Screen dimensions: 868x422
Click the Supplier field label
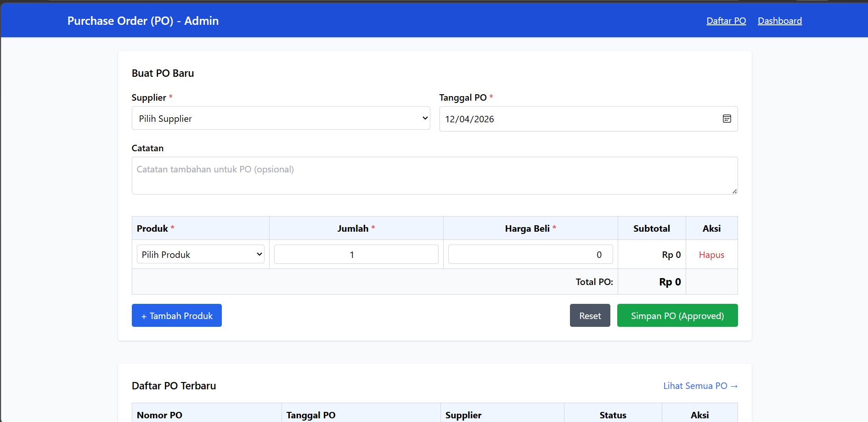pyautogui.click(x=149, y=98)
